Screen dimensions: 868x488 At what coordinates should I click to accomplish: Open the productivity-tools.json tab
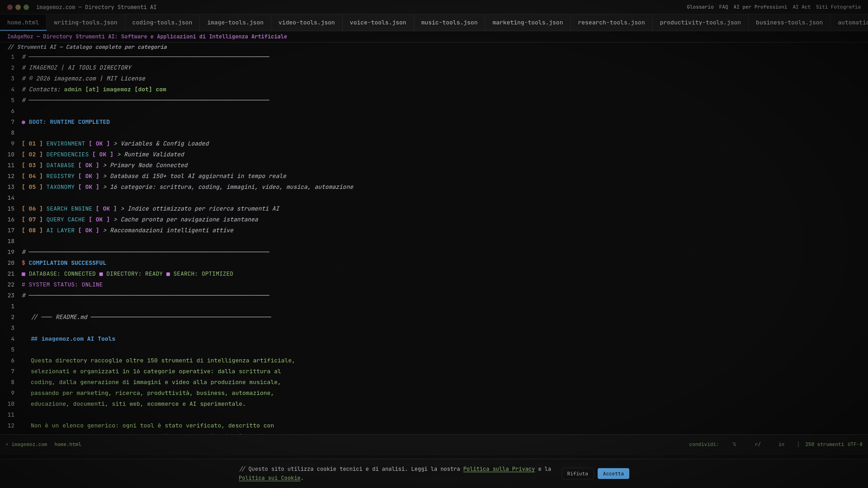(x=700, y=23)
